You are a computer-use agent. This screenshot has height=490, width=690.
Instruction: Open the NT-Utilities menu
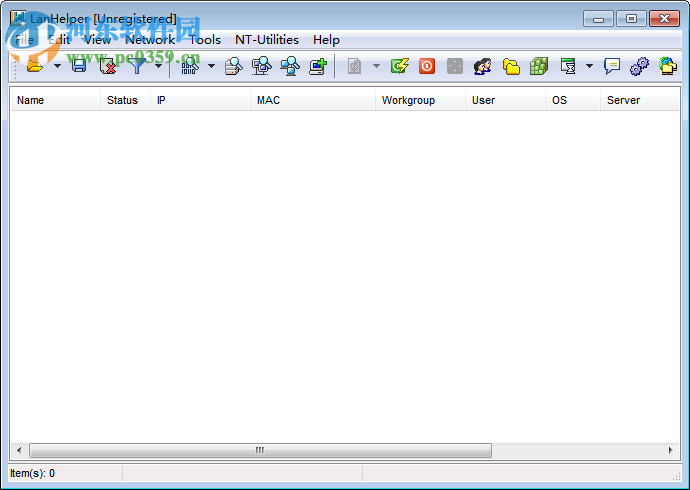tap(267, 40)
